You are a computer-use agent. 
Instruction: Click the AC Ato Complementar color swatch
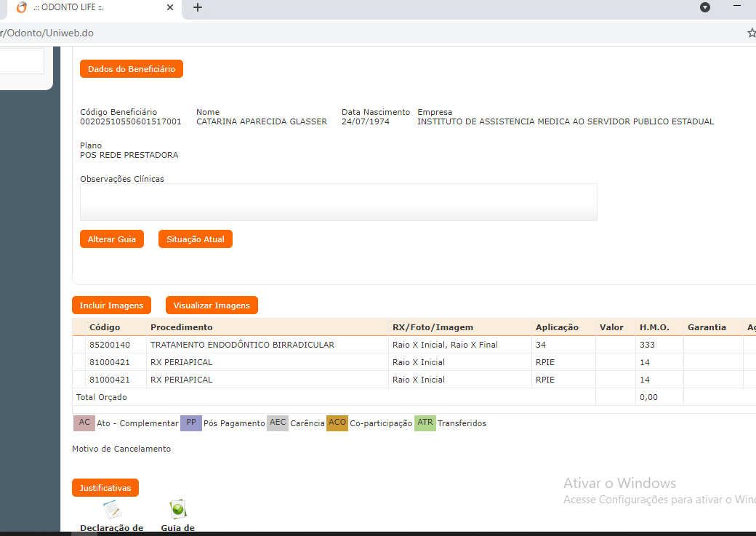pos(84,423)
